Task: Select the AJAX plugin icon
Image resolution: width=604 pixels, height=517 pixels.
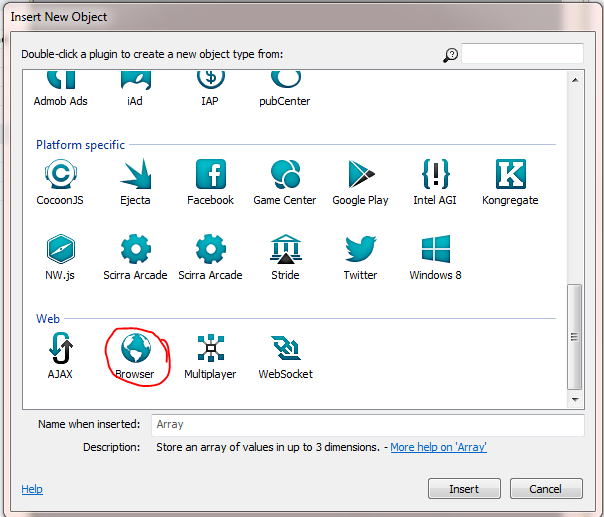Action: point(60,348)
